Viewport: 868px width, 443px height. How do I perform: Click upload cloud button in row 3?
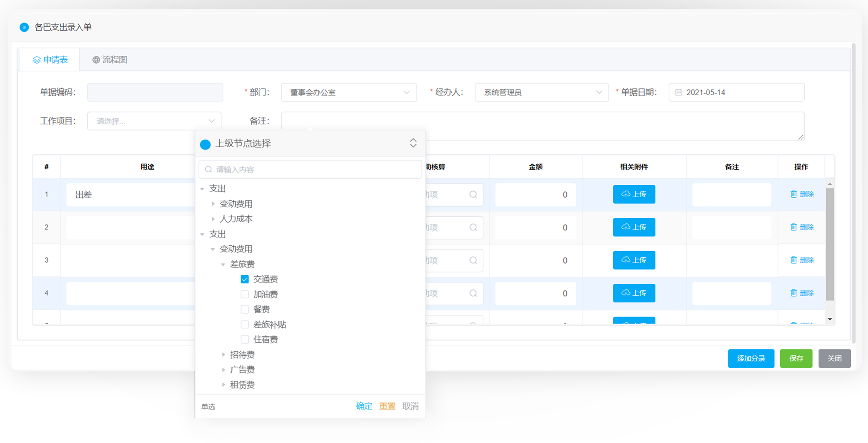click(633, 260)
